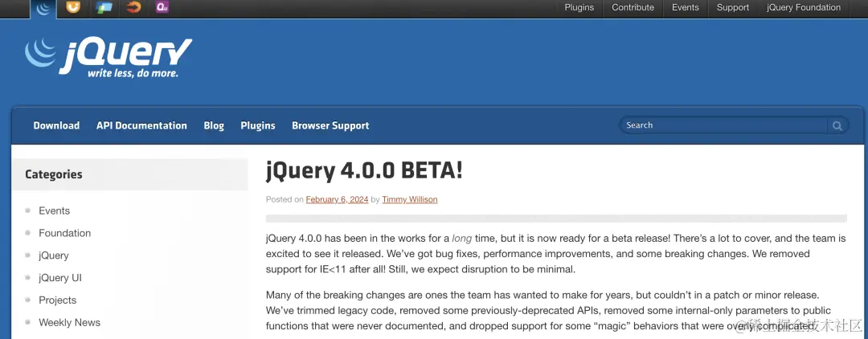This screenshot has height=339, width=868.
Task: Click the jQuery 4.0.0 BETA! post title
Action: [x=364, y=170]
